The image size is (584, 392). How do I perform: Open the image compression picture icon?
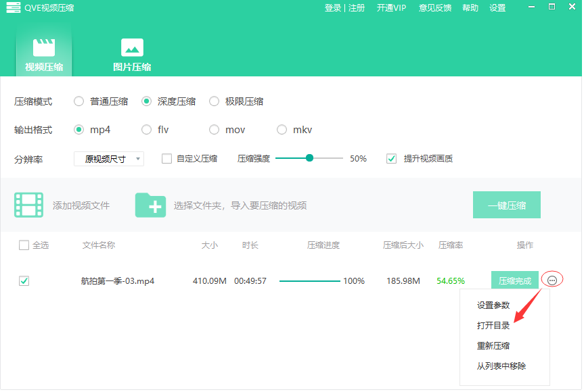click(x=132, y=47)
